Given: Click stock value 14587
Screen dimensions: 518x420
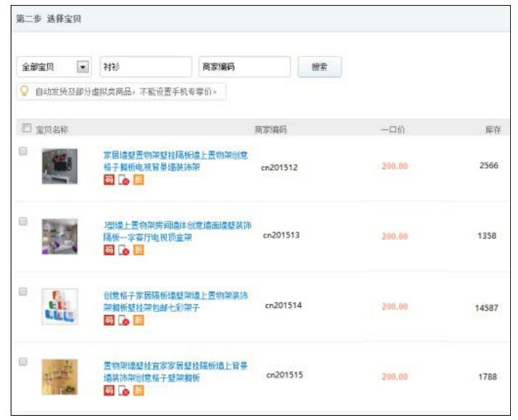Looking at the screenshot, I should [x=487, y=308].
